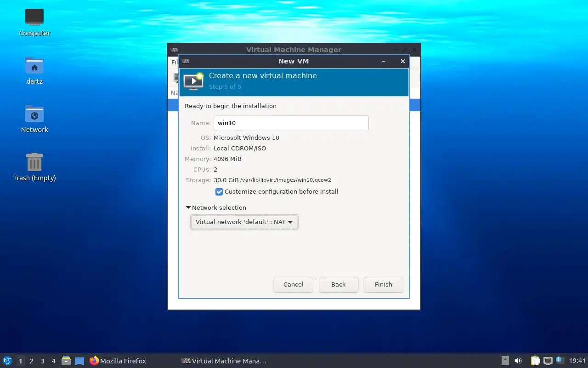Click the 4096 MiB memory value
Viewport: 588px width, 368px height.
[x=227, y=159]
